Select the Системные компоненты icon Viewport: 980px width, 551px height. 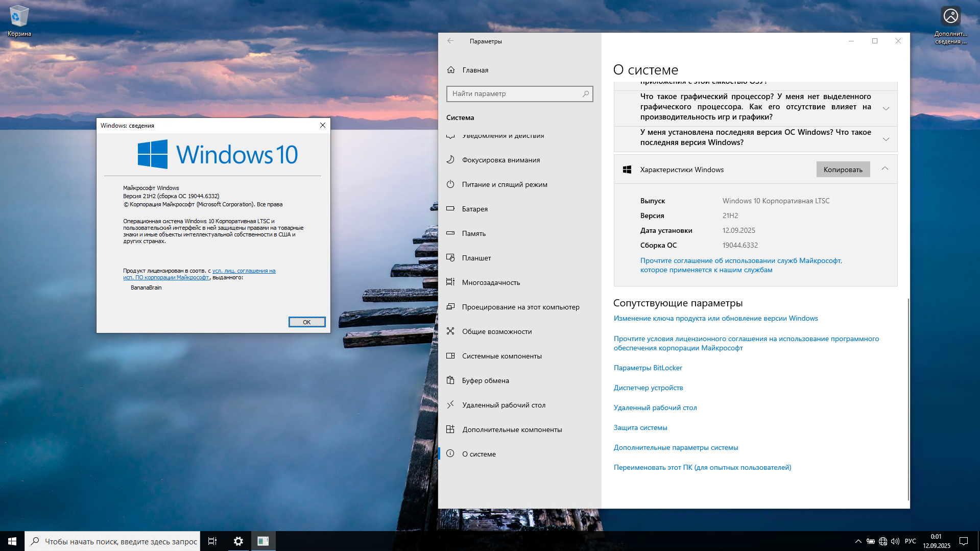[450, 356]
